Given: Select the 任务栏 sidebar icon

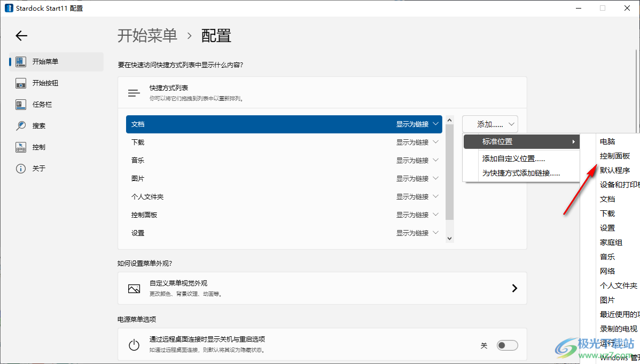Looking at the screenshot, I should pyautogui.click(x=21, y=104).
